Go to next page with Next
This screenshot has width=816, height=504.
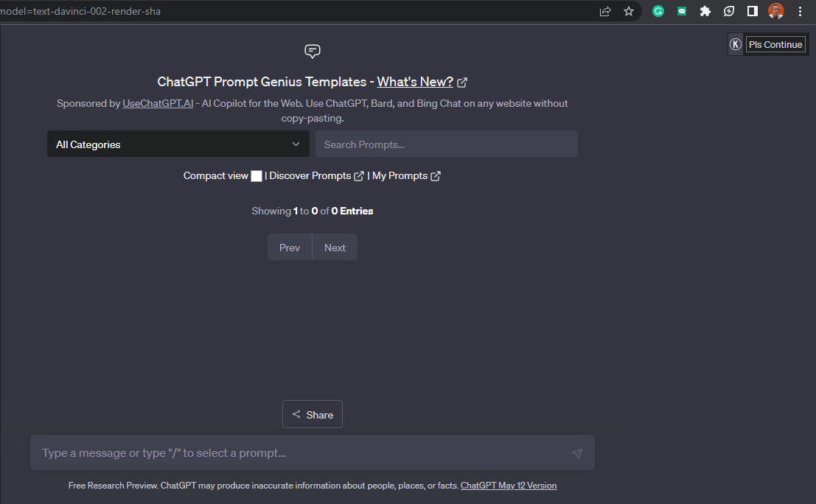[335, 247]
